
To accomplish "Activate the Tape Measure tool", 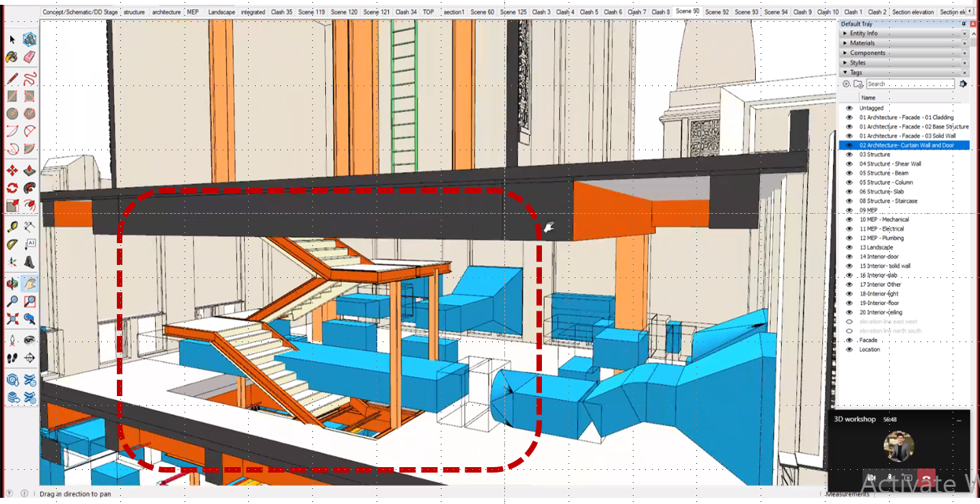I will [12, 226].
